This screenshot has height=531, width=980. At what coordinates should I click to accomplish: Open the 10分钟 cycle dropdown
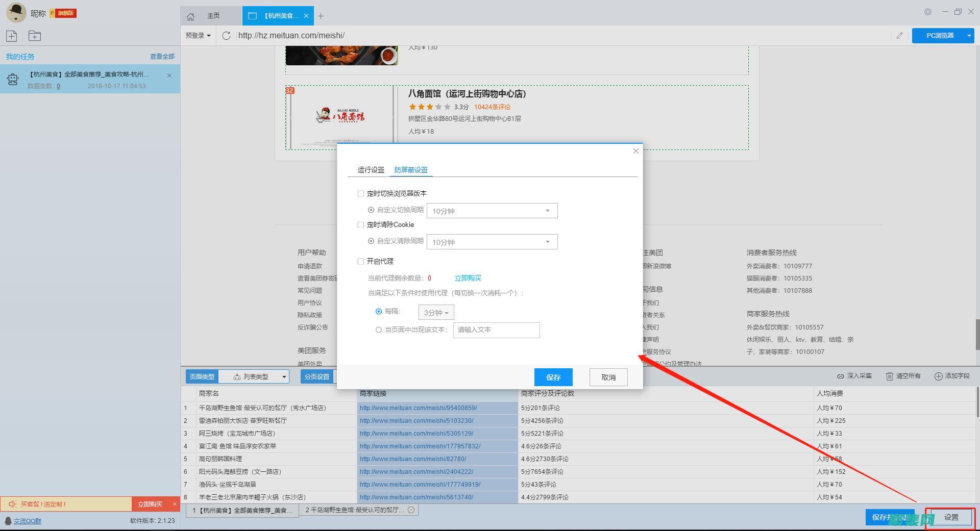(492, 210)
